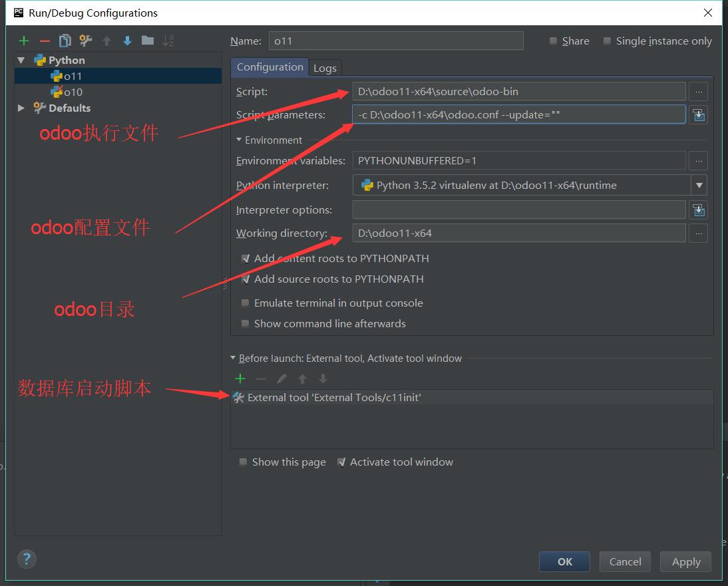The width and height of the screenshot is (728, 586).
Task: Switch to Configuration tab
Action: tap(270, 67)
